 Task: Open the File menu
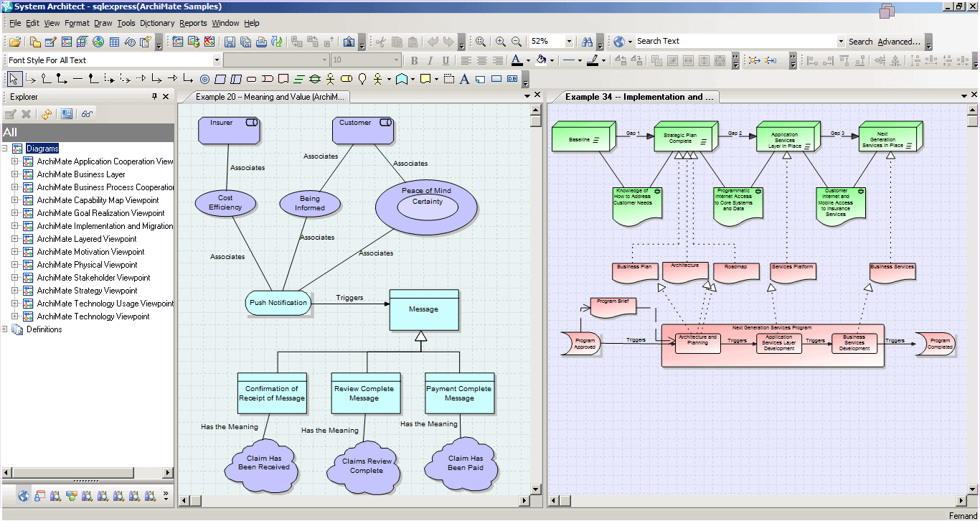pyautogui.click(x=14, y=23)
